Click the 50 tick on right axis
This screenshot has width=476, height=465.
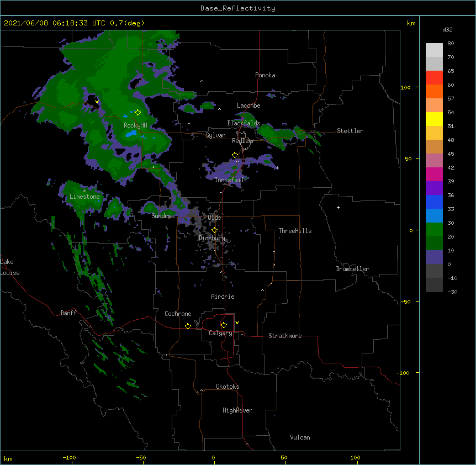pos(408,158)
